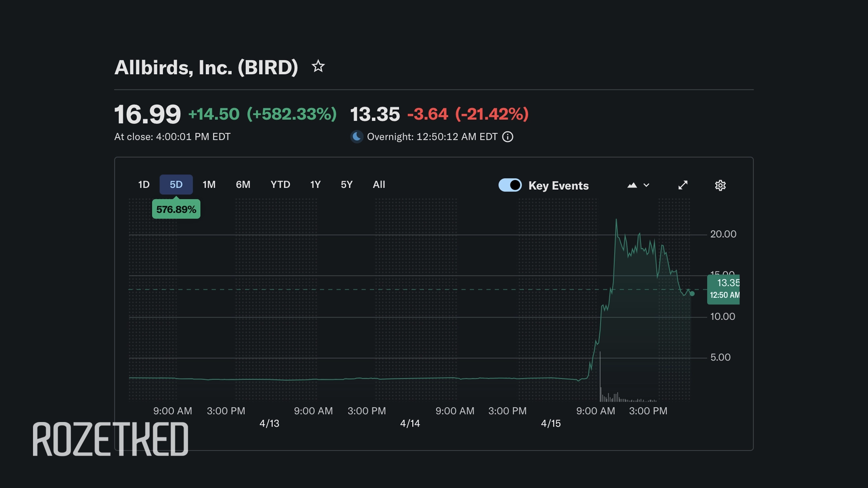Add BIRD to watchlist with star icon
Viewport: 868px width, 488px height.
[318, 66]
